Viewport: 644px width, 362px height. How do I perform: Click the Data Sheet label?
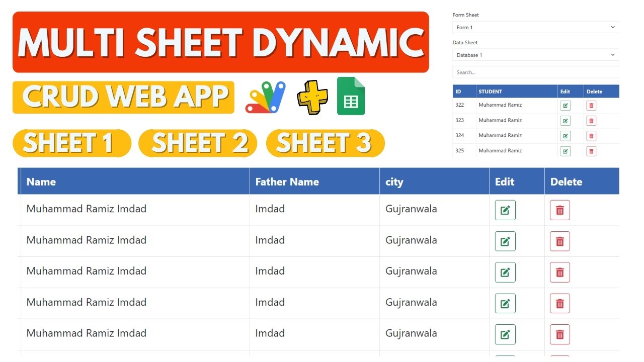coord(465,43)
